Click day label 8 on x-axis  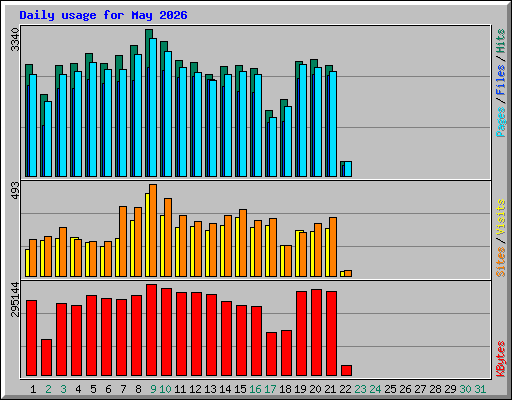(138, 389)
